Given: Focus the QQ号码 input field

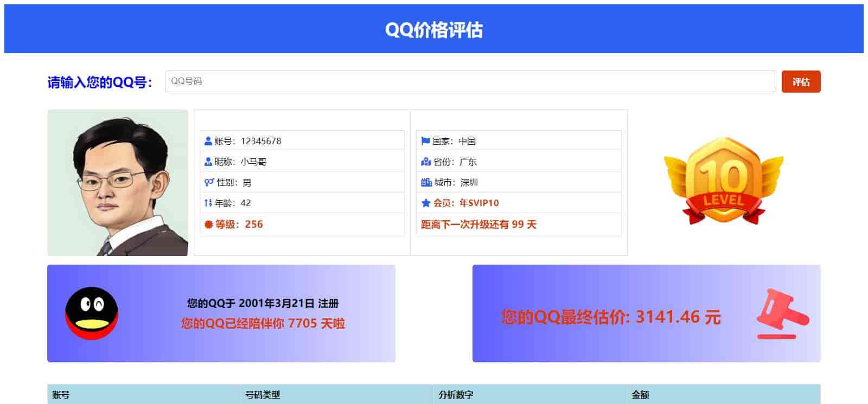Looking at the screenshot, I should (x=470, y=81).
